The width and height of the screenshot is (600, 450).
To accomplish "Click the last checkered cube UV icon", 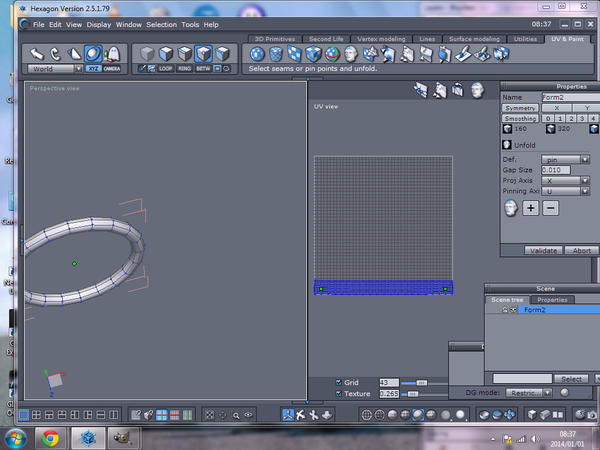I will pyautogui.click(x=501, y=54).
